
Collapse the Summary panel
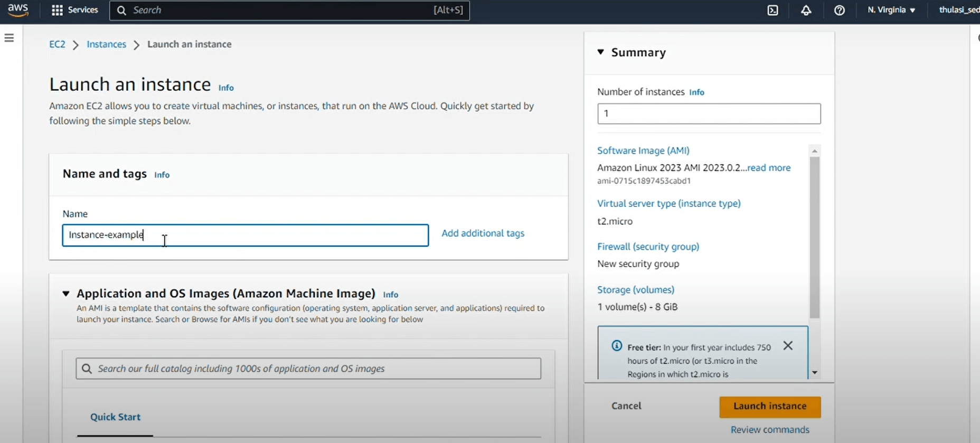pyautogui.click(x=601, y=52)
